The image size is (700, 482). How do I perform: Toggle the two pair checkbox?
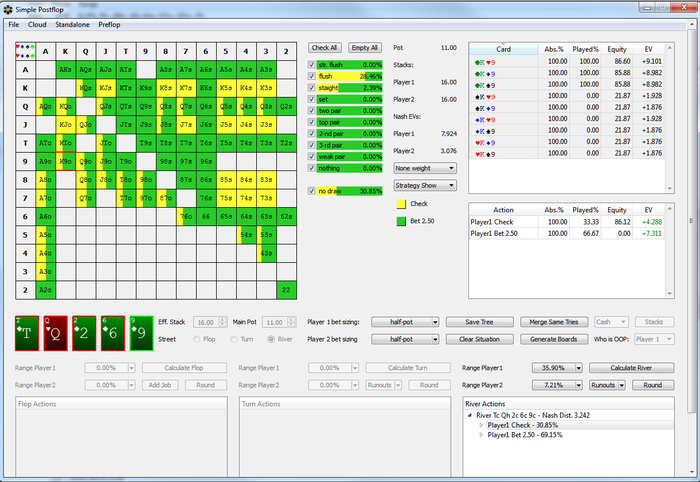pos(312,111)
